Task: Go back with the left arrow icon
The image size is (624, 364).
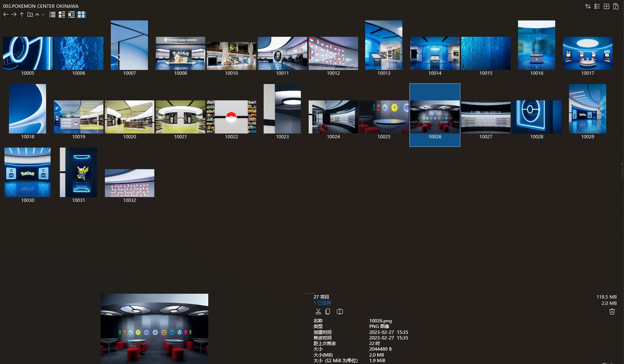Action: tap(6, 15)
